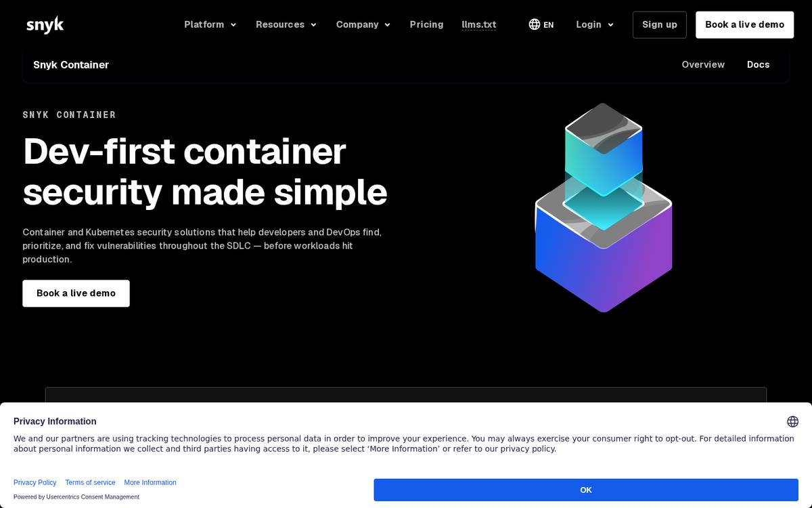Image resolution: width=812 pixels, height=508 pixels.
Task: Switch to the Overview tab
Action: pos(703,64)
